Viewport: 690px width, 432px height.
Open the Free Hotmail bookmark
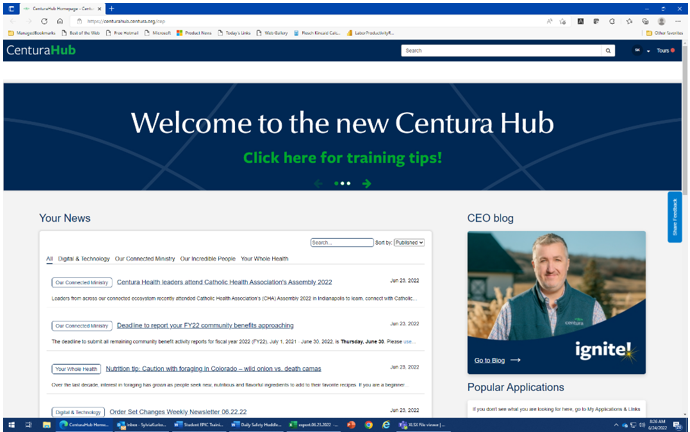(122, 33)
